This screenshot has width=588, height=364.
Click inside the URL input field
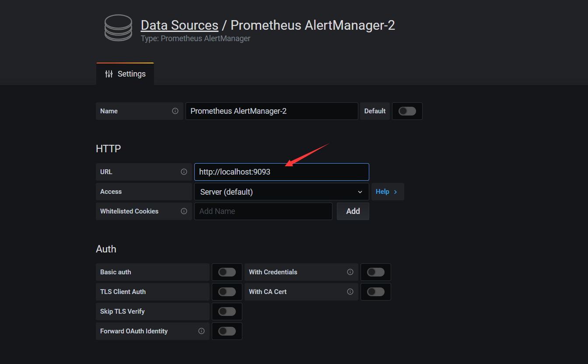pos(281,171)
